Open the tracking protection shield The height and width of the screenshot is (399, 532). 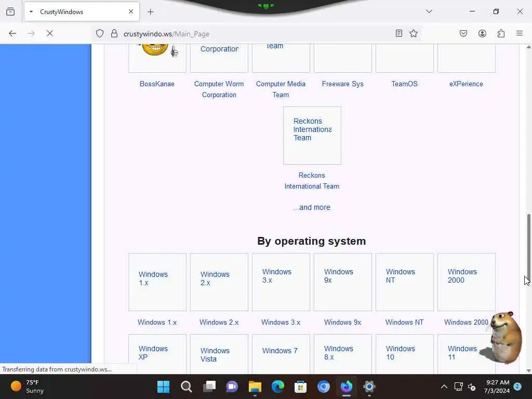tap(99, 34)
